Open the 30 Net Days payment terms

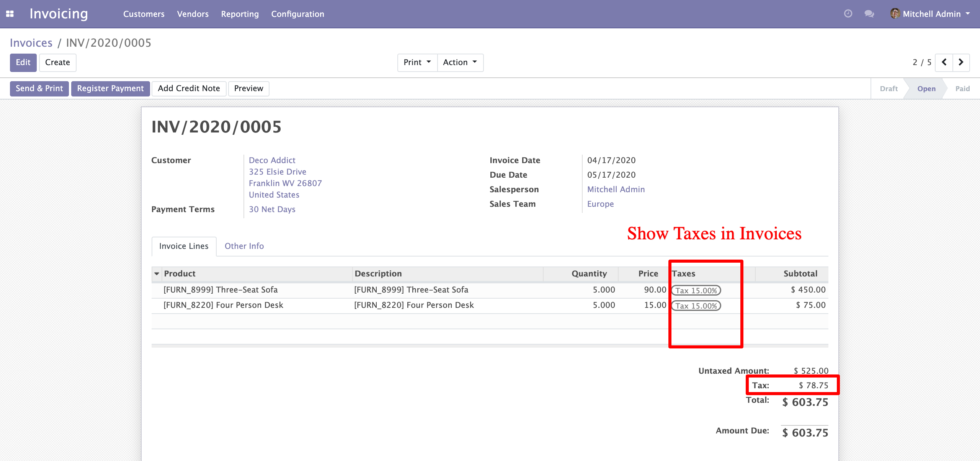tap(272, 209)
